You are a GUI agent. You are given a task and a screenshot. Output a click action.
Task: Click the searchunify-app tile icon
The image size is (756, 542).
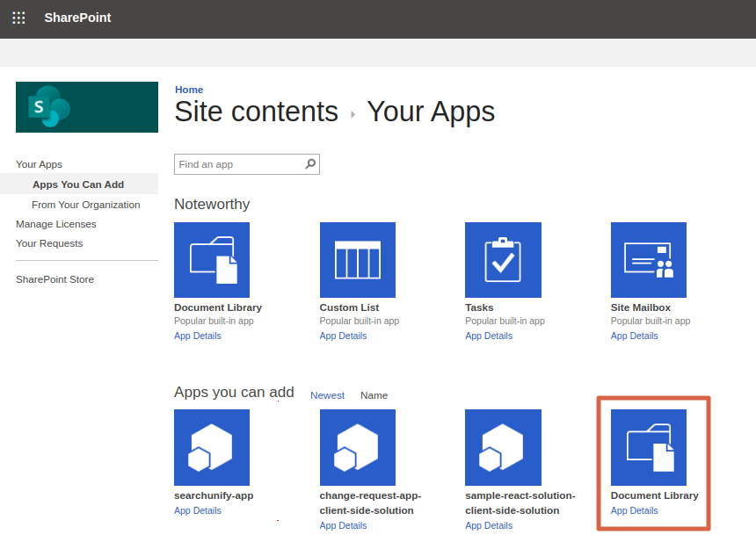pos(212,447)
